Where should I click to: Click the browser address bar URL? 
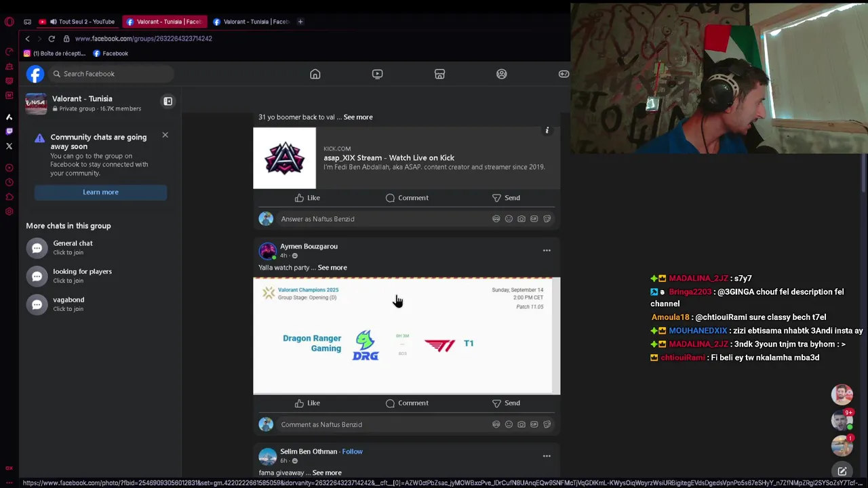pos(144,39)
